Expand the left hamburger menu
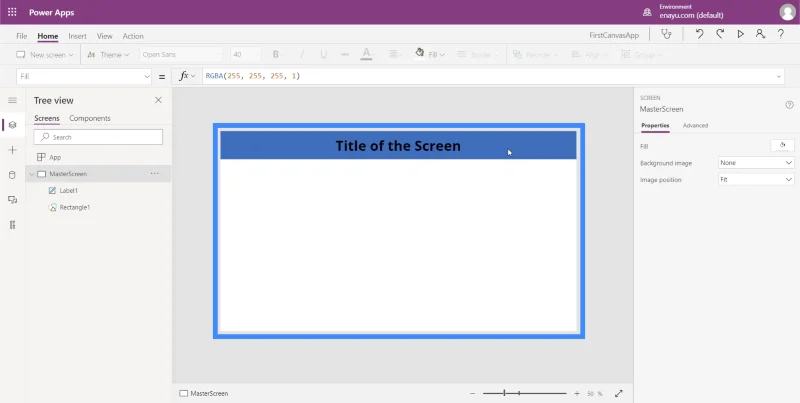The height and width of the screenshot is (403, 800). click(x=13, y=100)
